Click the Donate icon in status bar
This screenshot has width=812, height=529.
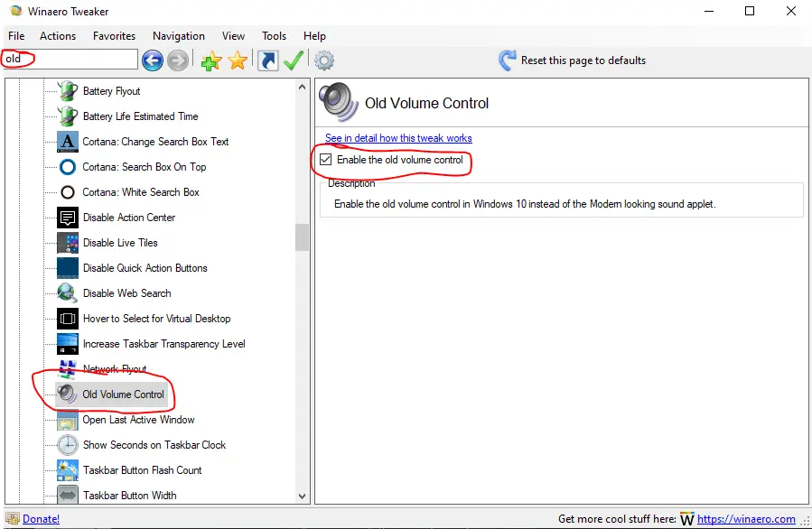(13, 519)
